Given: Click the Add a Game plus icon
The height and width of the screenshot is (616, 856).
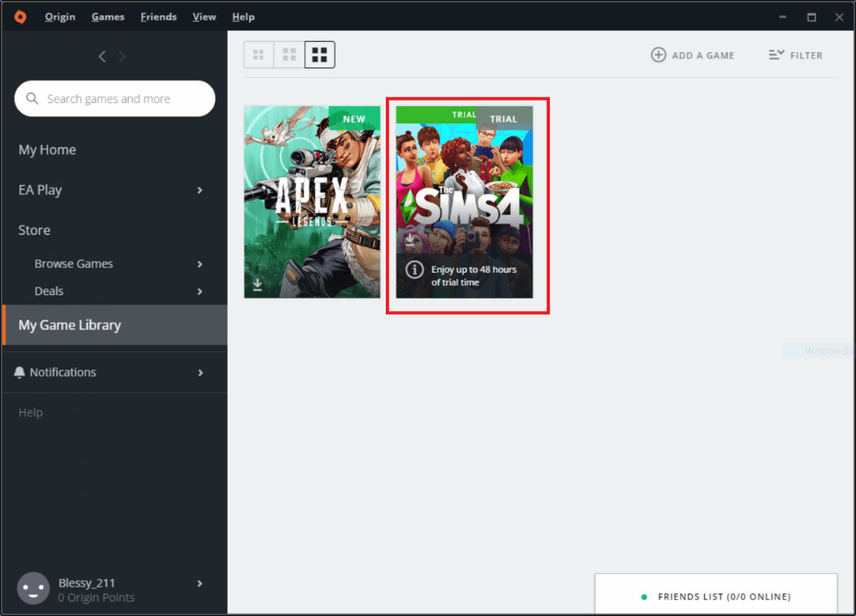Looking at the screenshot, I should 658,54.
